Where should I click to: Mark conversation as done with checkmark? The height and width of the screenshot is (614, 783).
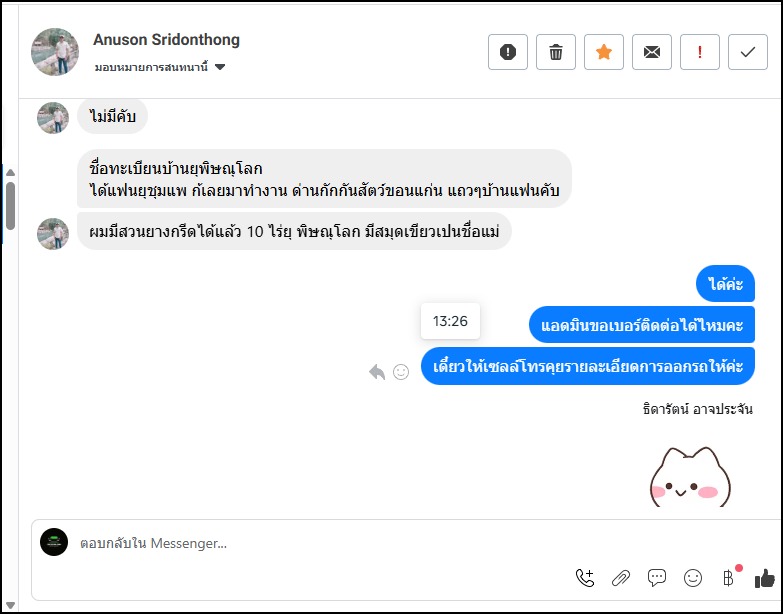coord(747,52)
